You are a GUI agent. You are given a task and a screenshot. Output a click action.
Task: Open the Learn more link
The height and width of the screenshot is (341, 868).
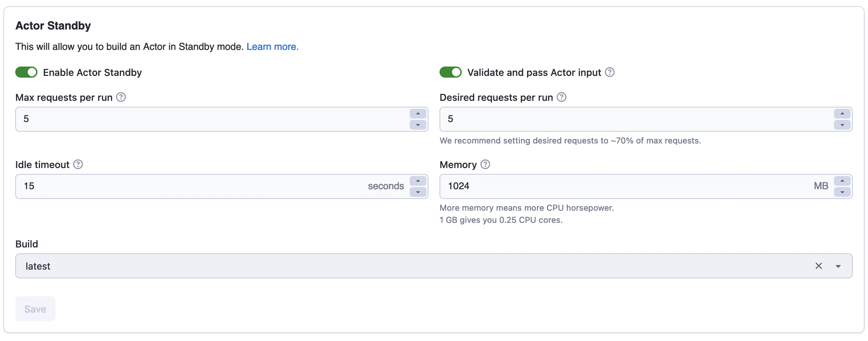pos(272,47)
